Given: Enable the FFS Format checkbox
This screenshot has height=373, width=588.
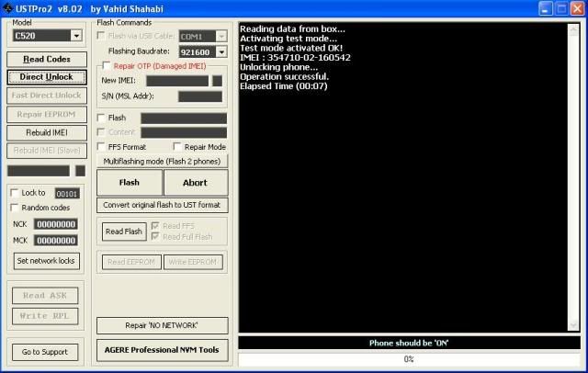Looking at the screenshot, I should click(x=101, y=147).
